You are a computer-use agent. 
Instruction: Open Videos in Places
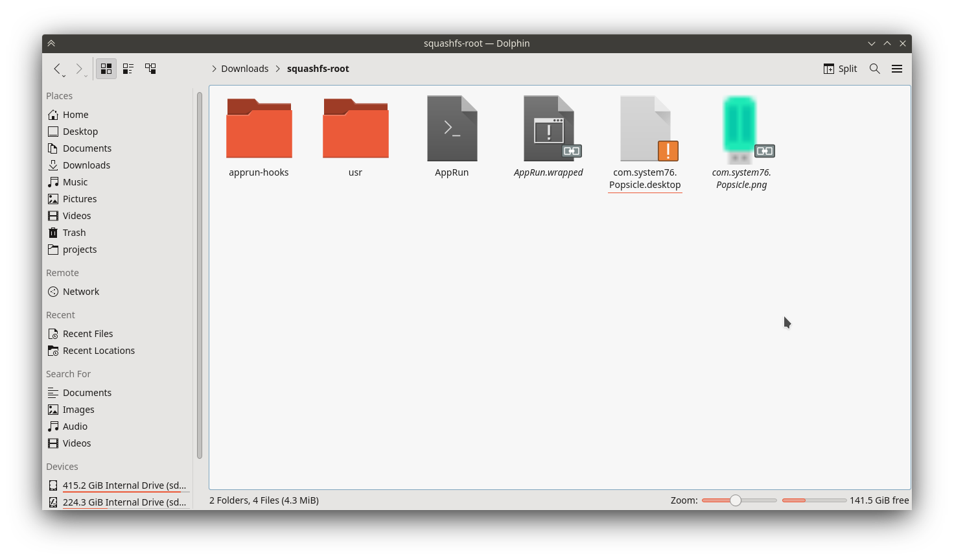119,216
